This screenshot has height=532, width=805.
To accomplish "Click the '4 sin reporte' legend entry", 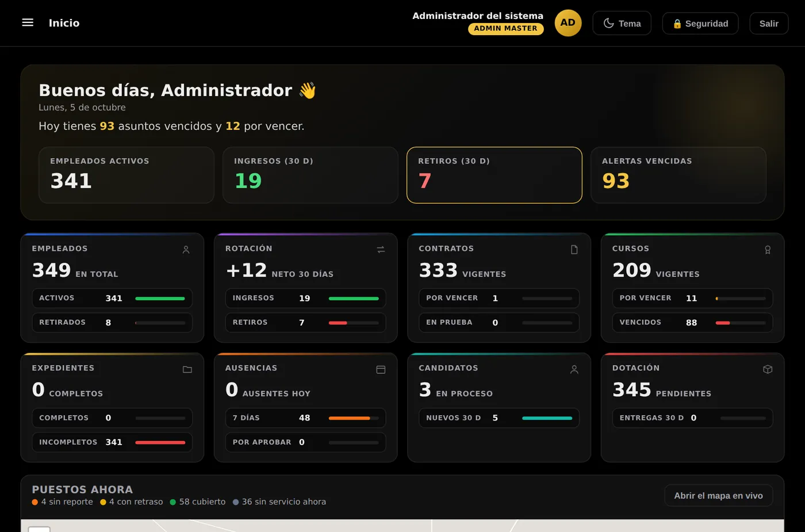I will tap(63, 502).
